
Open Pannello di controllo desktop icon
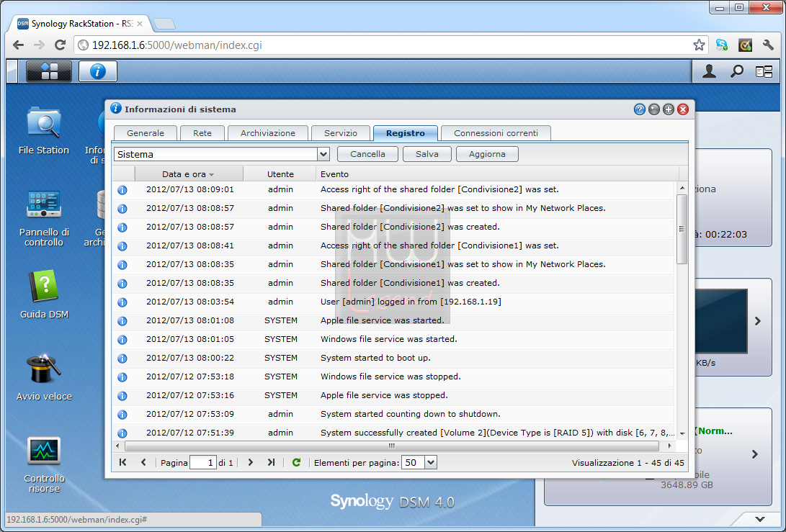pyautogui.click(x=44, y=218)
